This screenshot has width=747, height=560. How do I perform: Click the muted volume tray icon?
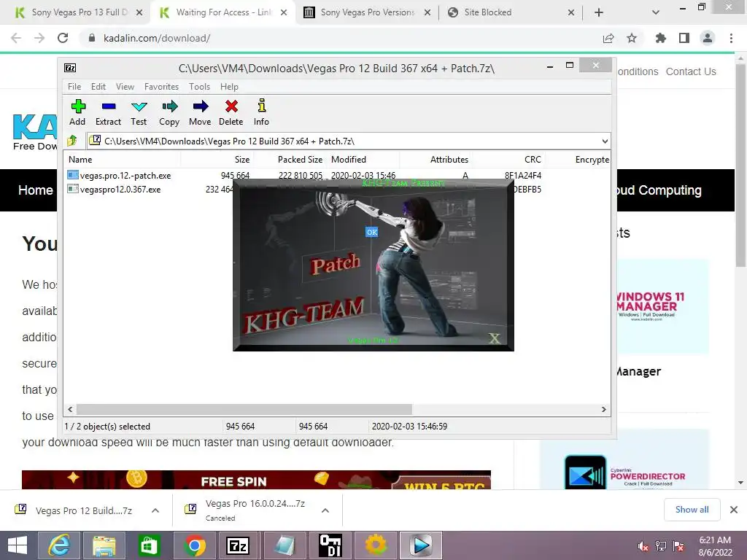643,546
